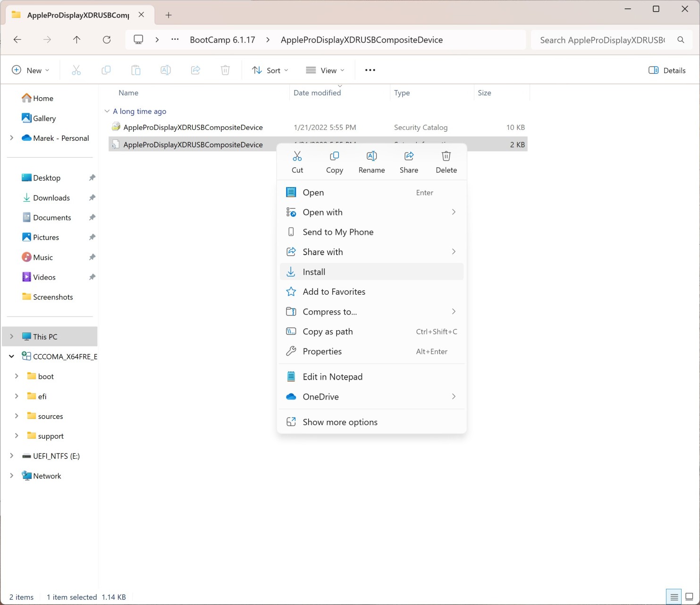Open a new Explorer tab
700x605 pixels.
[x=169, y=15]
